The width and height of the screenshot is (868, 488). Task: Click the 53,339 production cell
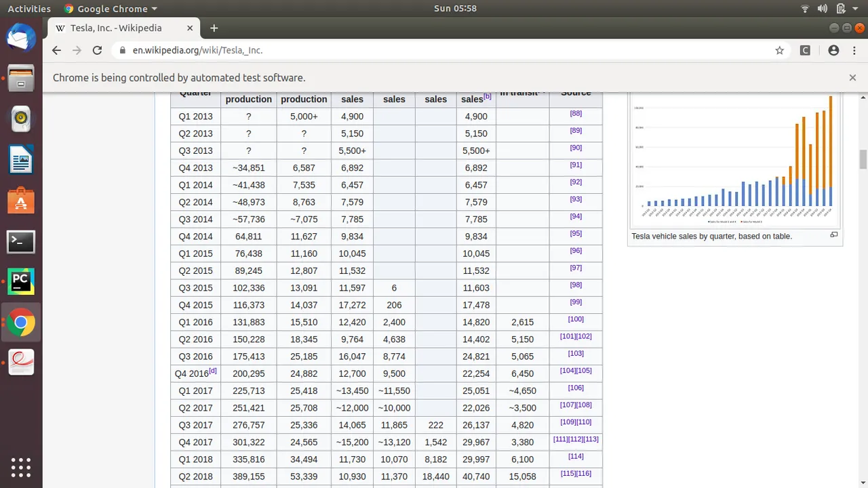pyautogui.click(x=304, y=476)
